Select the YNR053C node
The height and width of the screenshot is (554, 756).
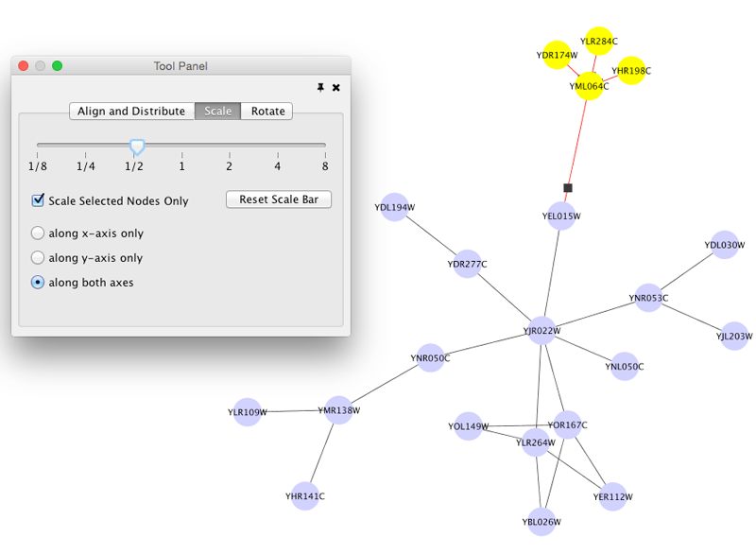pos(648,299)
